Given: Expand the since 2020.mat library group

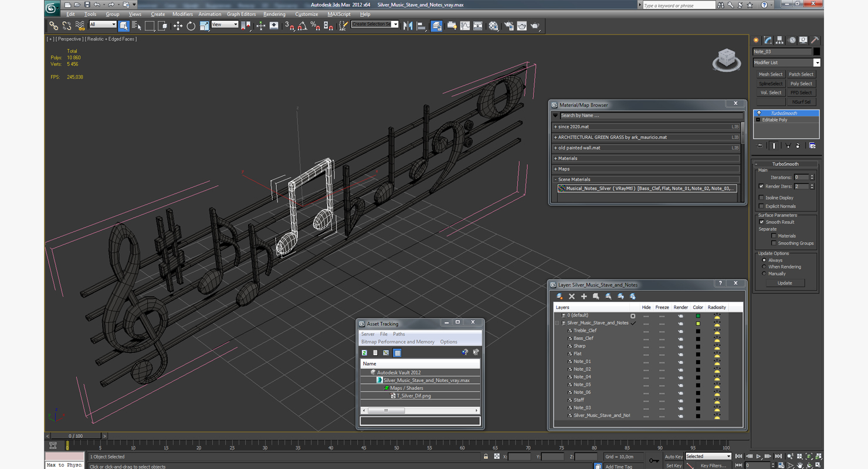Looking at the screenshot, I should coord(646,127).
